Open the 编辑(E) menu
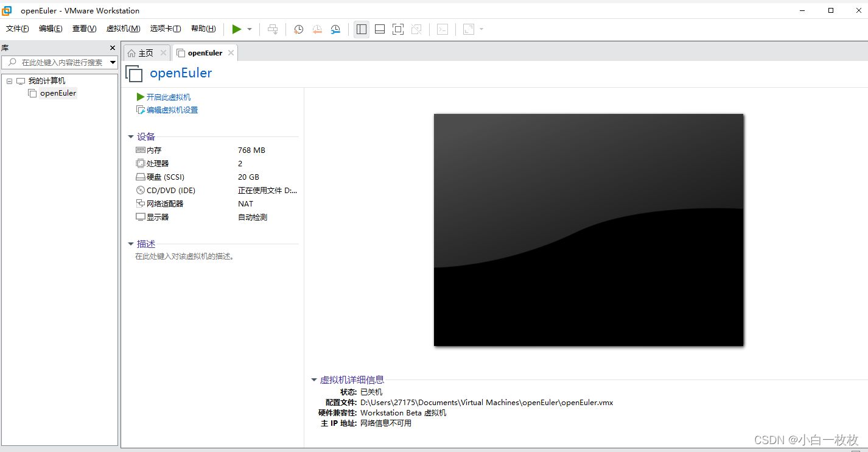 pyautogui.click(x=51, y=29)
